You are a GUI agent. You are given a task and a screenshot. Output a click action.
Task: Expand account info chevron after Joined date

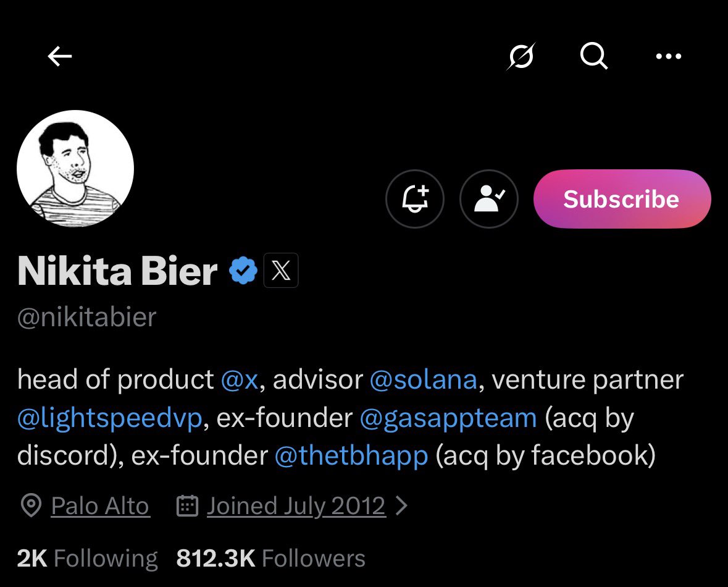click(x=401, y=506)
